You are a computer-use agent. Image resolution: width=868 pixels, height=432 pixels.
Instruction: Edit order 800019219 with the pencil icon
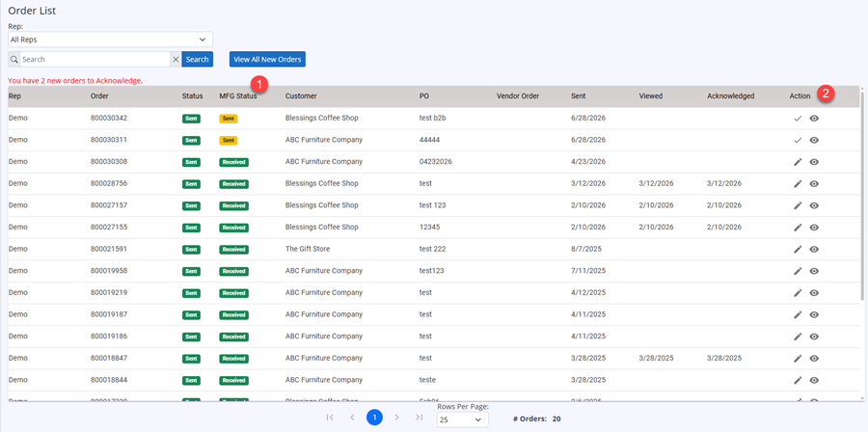(798, 292)
